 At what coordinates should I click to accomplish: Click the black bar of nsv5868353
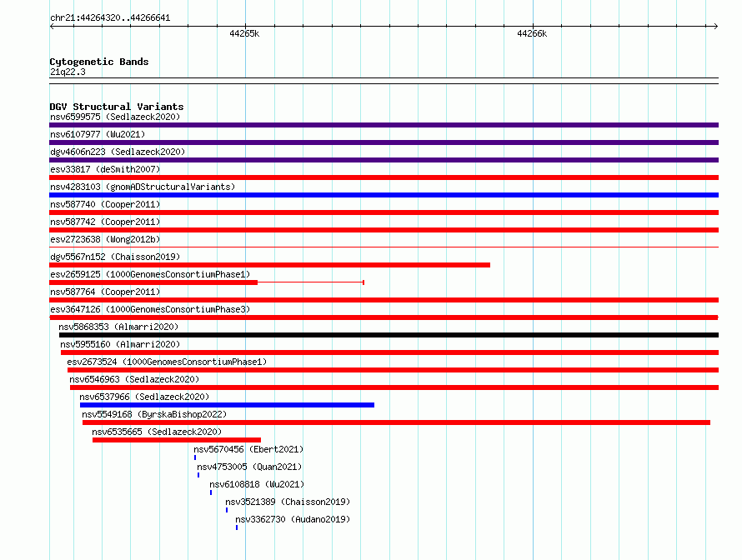point(389,335)
